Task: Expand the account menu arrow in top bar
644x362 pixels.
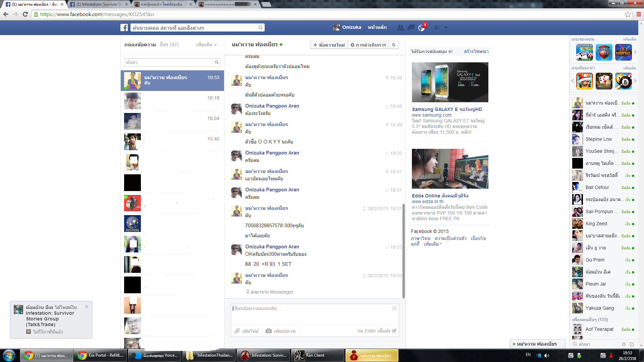Action: pyautogui.click(x=446, y=27)
